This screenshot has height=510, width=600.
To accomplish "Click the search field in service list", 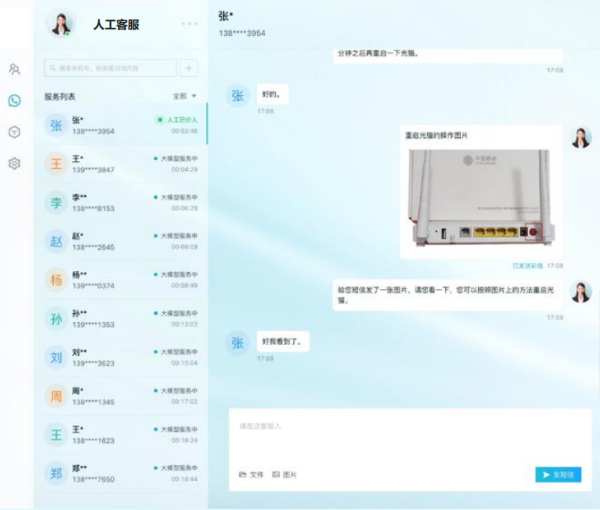I will 110,68.
